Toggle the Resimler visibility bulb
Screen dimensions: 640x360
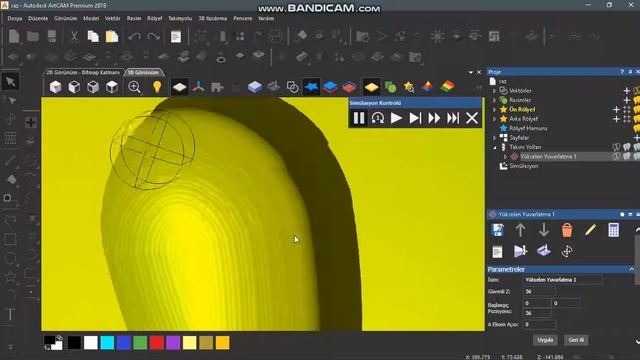point(637,100)
